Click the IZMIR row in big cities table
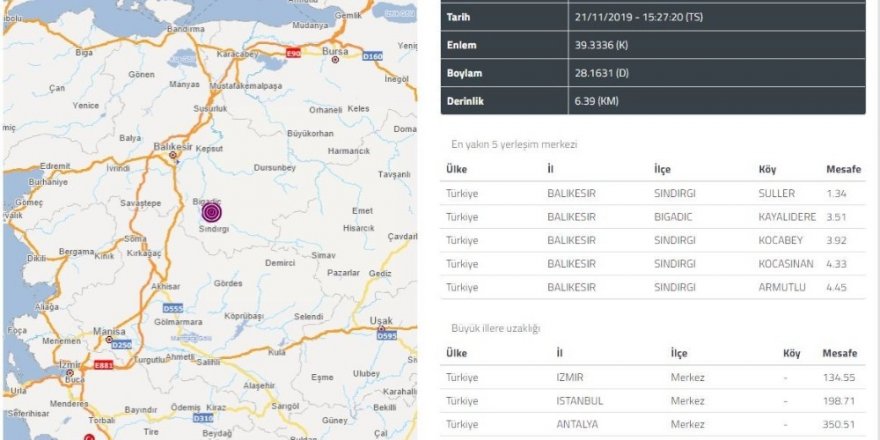Viewport: 880px width, 440px height. 653,377
